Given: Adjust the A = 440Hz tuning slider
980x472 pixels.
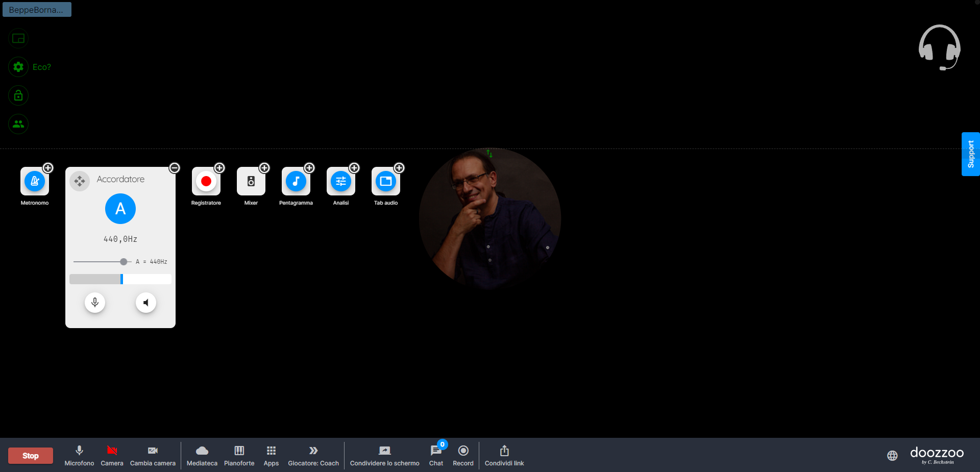Looking at the screenshot, I should point(124,262).
